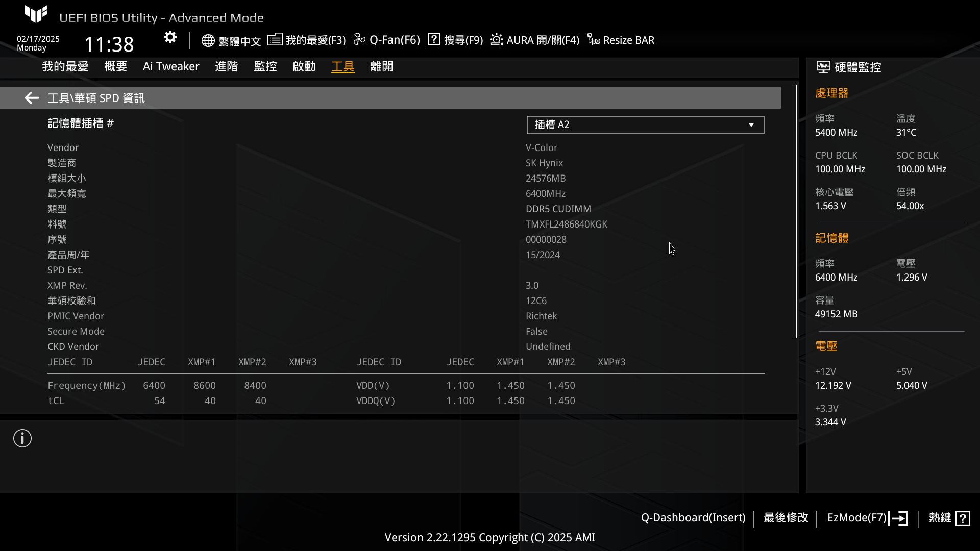Click the Q-Fan fan icon
980x551 pixels.
359,40
